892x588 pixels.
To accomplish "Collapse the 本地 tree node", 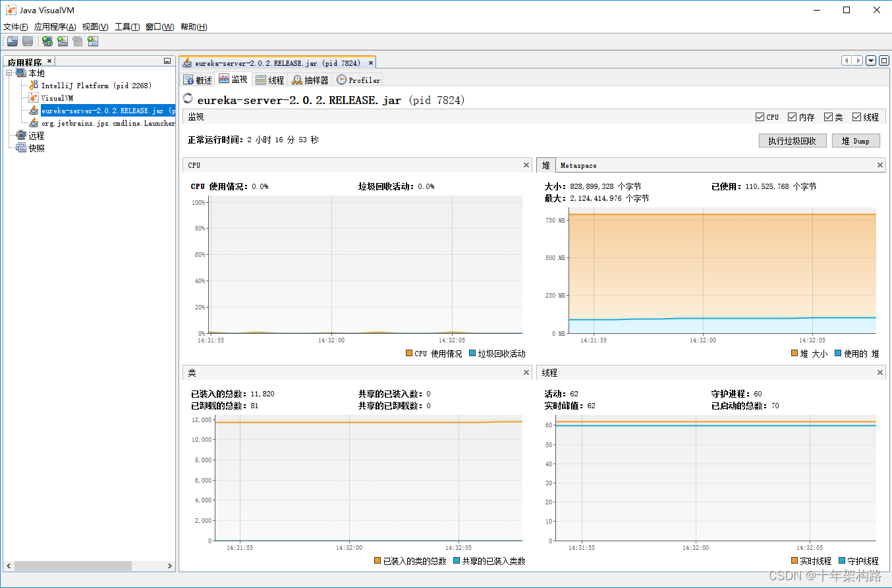I will [9, 73].
